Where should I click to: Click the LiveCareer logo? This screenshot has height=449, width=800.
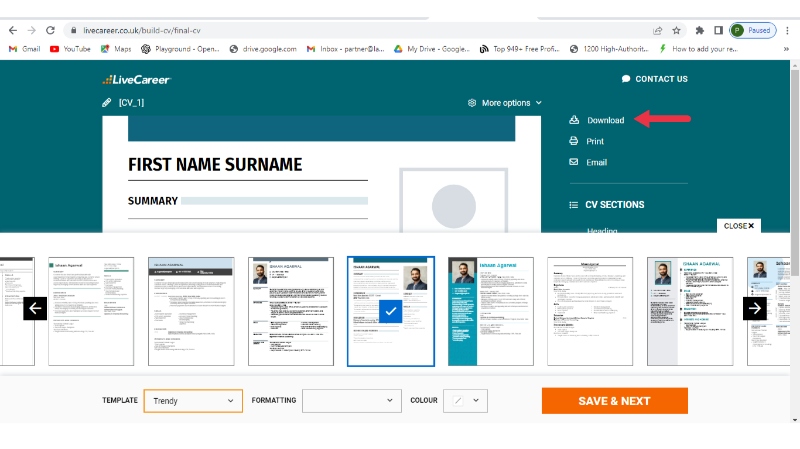click(x=136, y=79)
